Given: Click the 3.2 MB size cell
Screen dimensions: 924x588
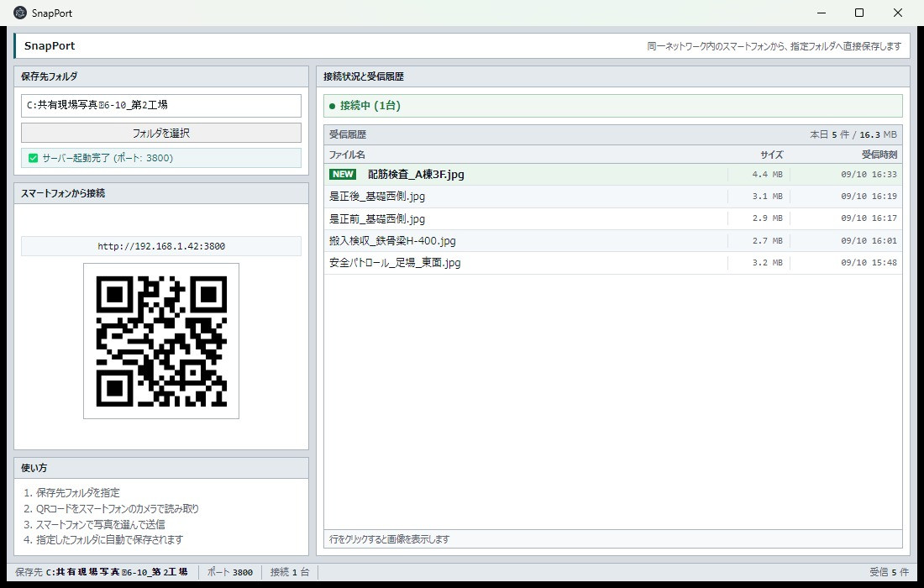Looking at the screenshot, I should [767, 263].
